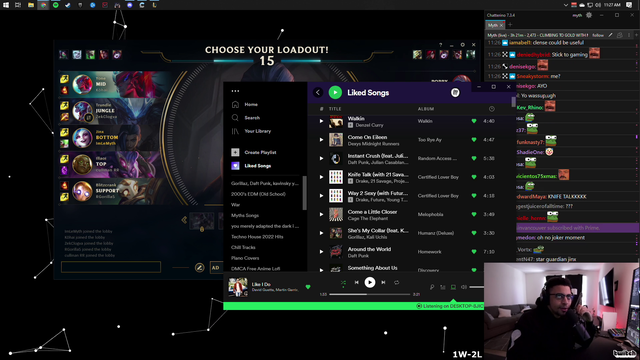Sort Spotify songs by TITLE column
640x360 pixels.
point(335,109)
